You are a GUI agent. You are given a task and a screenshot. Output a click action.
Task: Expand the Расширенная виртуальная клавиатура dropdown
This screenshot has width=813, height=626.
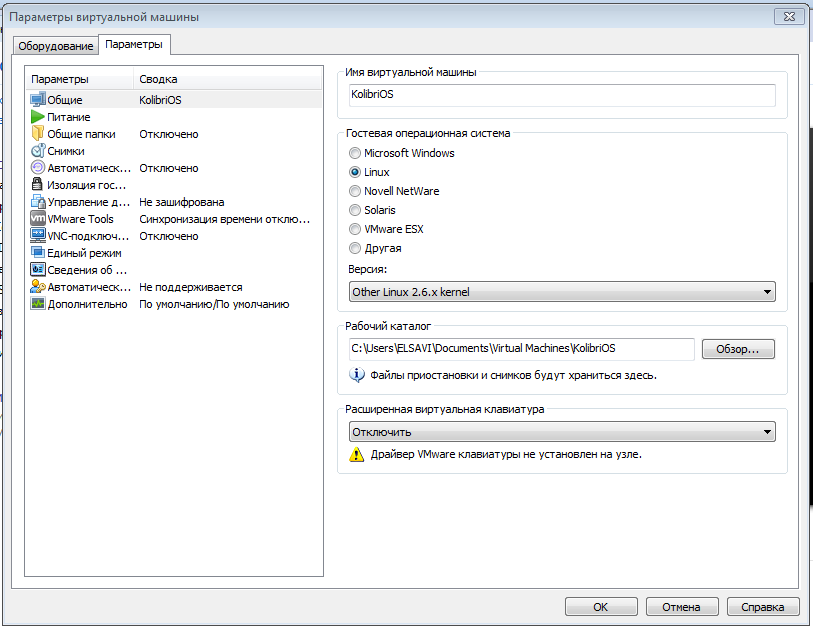[x=562, y=432]
